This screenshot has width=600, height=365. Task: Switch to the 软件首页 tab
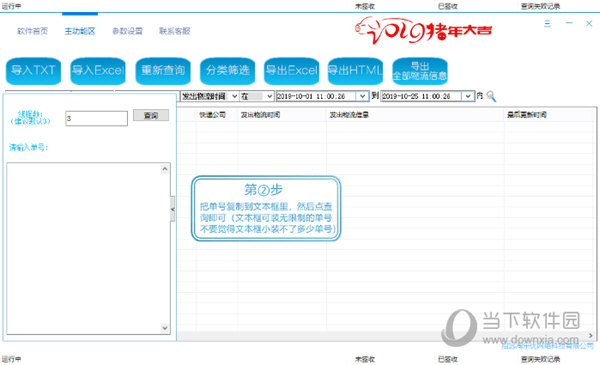[x=33, y=31]
